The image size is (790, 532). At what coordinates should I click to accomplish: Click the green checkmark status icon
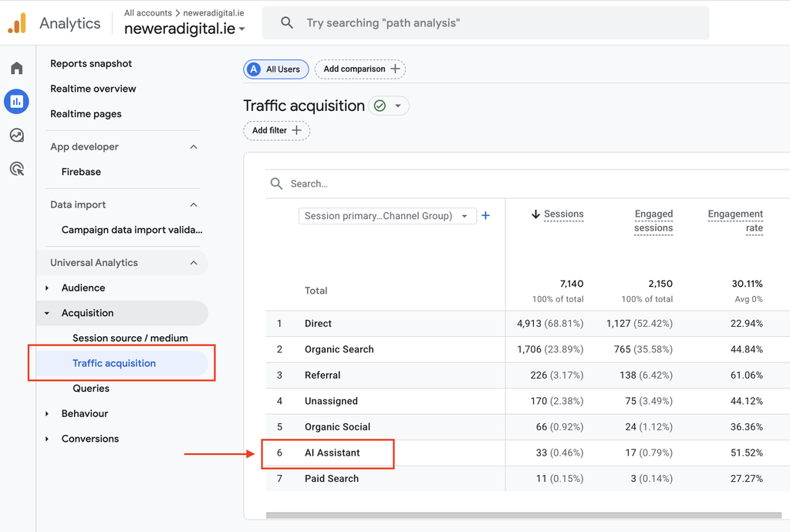point(380,106)
